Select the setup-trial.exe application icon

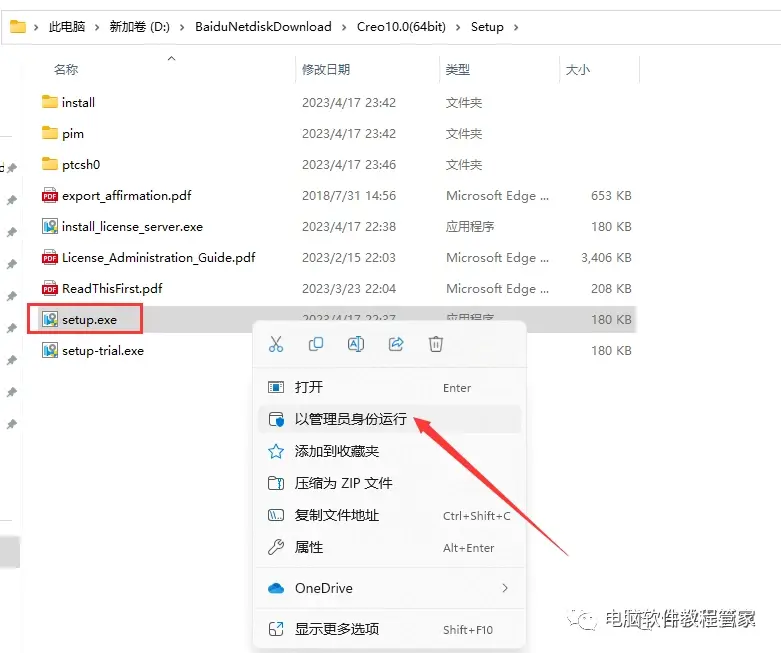[x=50, y=351]
